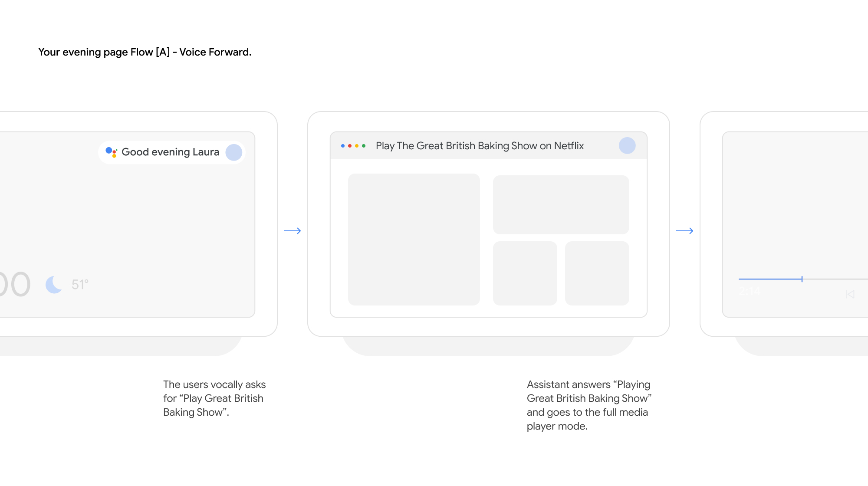Click the avatar circle in the Netflix query bar
The image size is (868, 486).
coord(627,145)
